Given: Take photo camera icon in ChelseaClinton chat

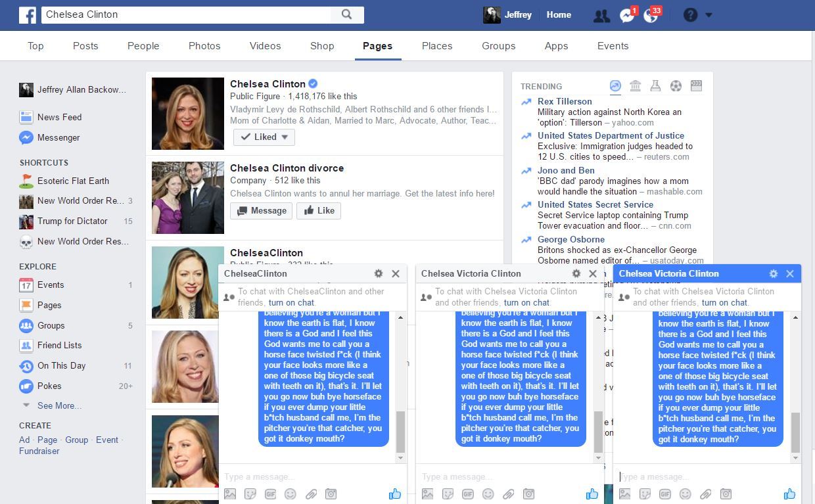Looking at the screenshot, I should coord(331,494).
